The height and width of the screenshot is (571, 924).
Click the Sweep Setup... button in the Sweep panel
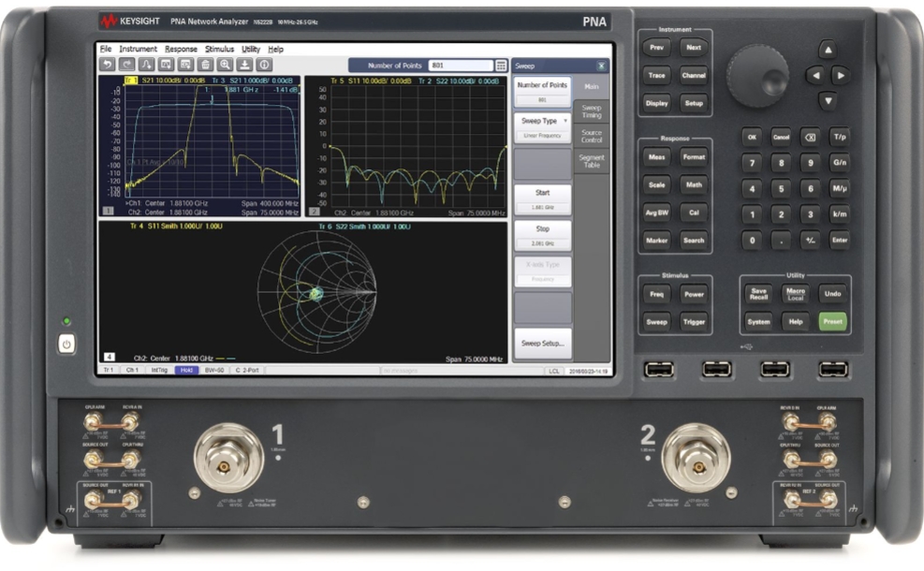point(543,344)
